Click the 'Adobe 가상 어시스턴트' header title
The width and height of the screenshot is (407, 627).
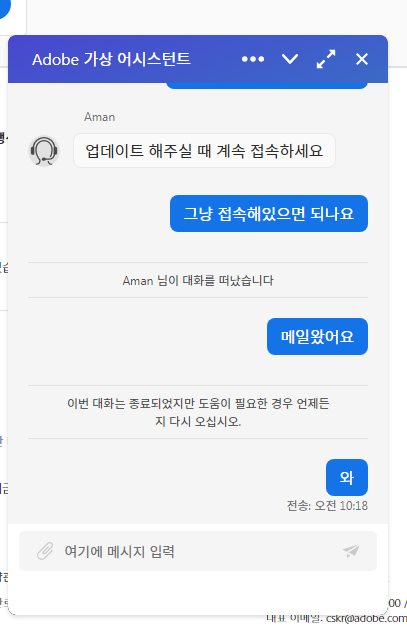(x=111, y=59)
